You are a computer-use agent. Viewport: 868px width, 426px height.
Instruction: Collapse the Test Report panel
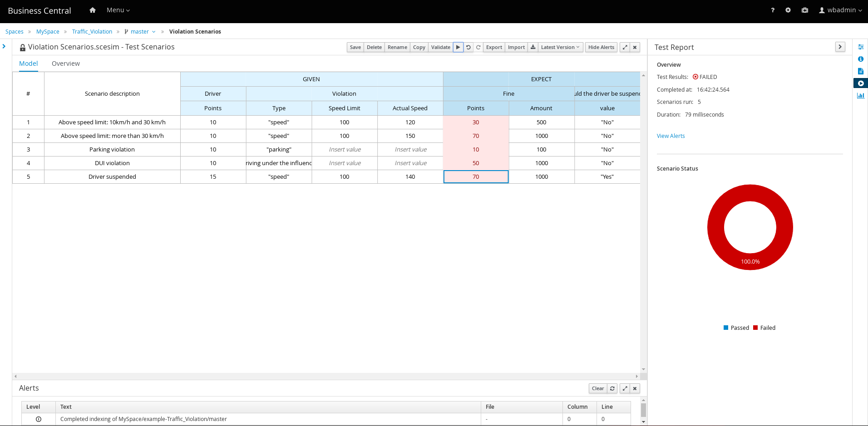840,47
